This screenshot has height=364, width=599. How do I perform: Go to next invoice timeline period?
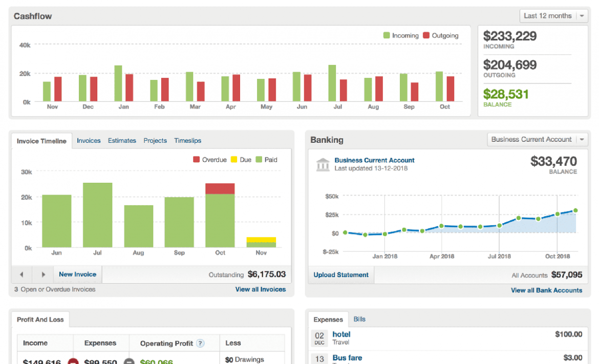click(x=43, y=274)
